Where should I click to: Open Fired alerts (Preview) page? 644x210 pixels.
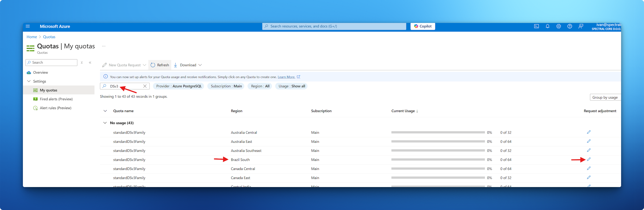[56, 99]
